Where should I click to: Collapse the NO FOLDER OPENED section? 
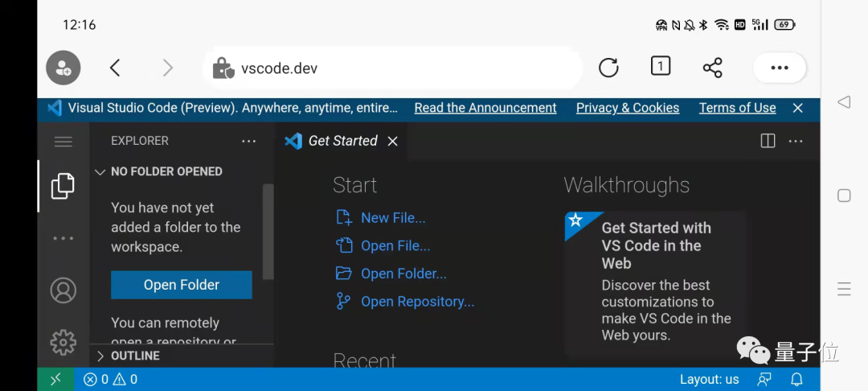166,171
